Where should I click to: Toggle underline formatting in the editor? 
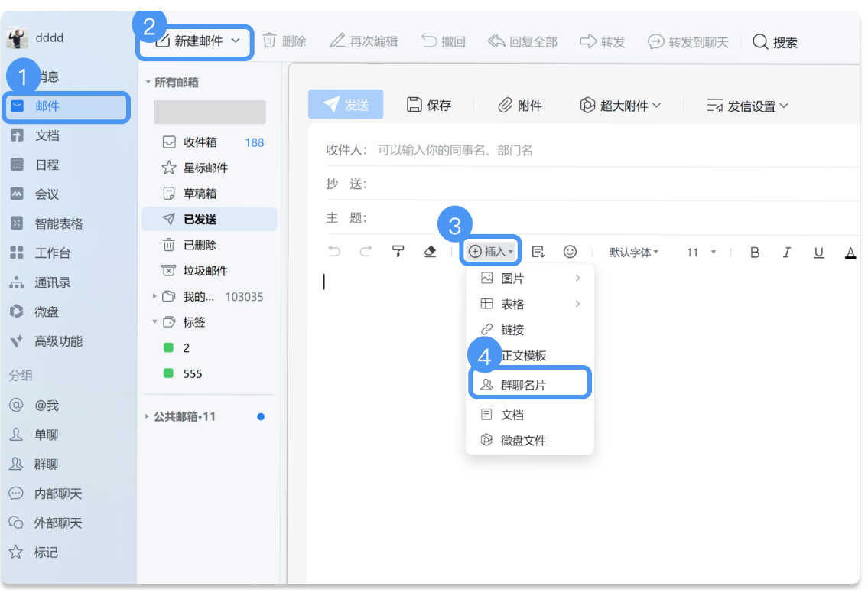(819, 251)
